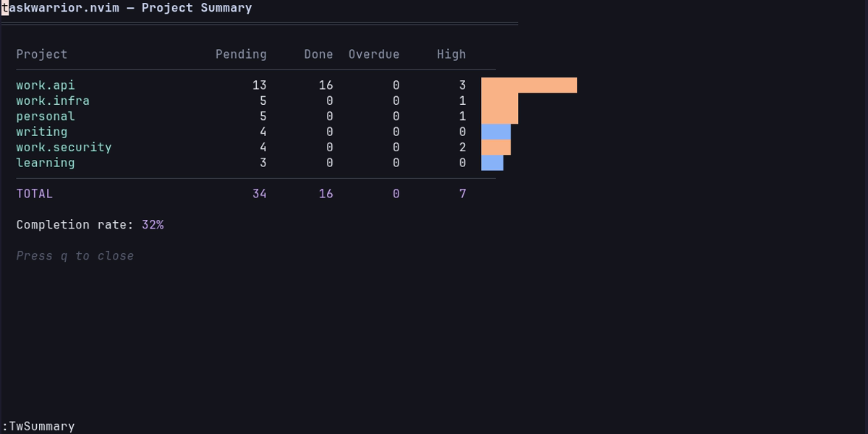Click the 32% completion value
Image resolution: width=868 pixels, height=434 pixels.
(153, 225)
